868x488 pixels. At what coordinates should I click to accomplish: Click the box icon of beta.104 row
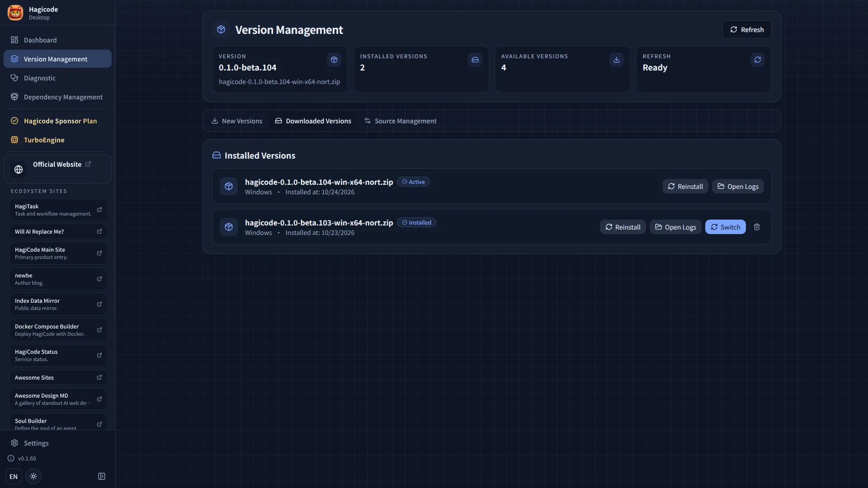tap(229, 186)
